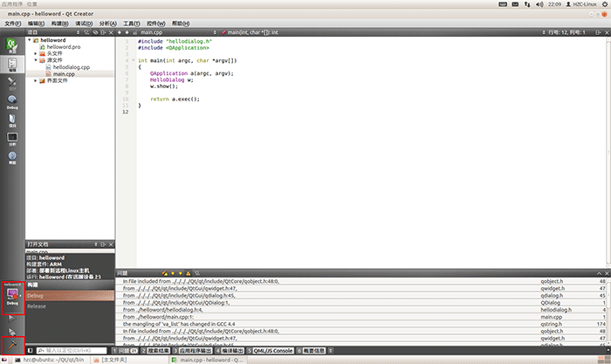Close the Open Documents panel
The height and width of the screenshot is (364, 611).
tap(111, 244)
